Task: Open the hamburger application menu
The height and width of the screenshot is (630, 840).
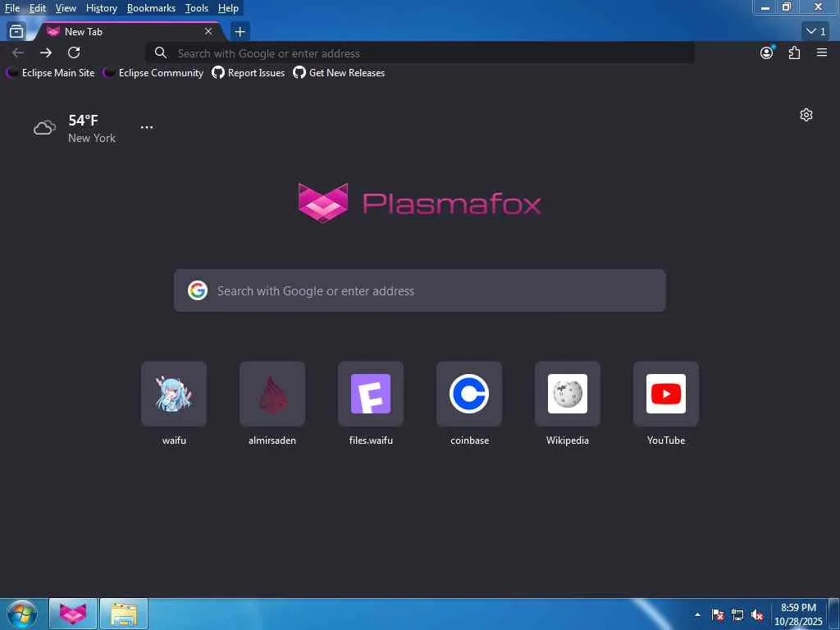Action: click(822, 52)
